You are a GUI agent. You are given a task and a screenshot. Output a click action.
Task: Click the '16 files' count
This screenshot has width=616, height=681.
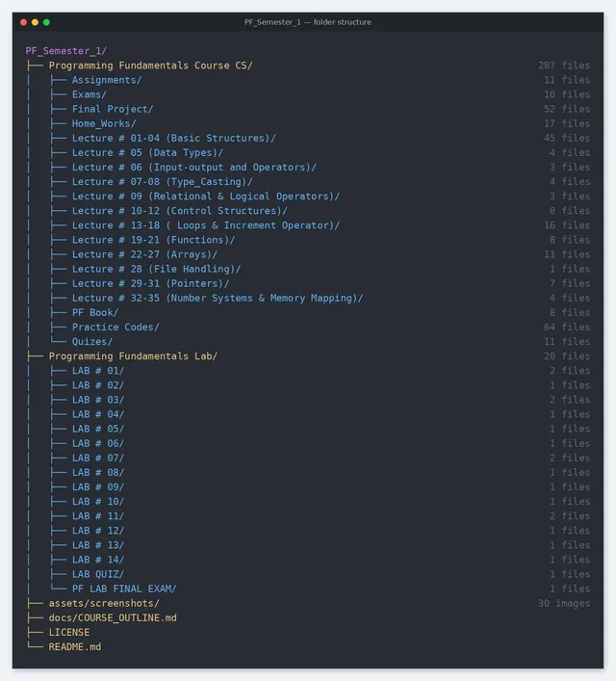pos(567,225)
